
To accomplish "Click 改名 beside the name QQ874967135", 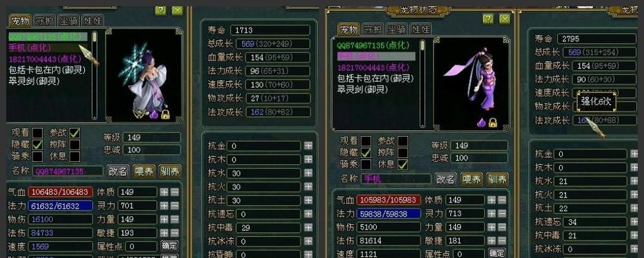I will click(118, 171).
